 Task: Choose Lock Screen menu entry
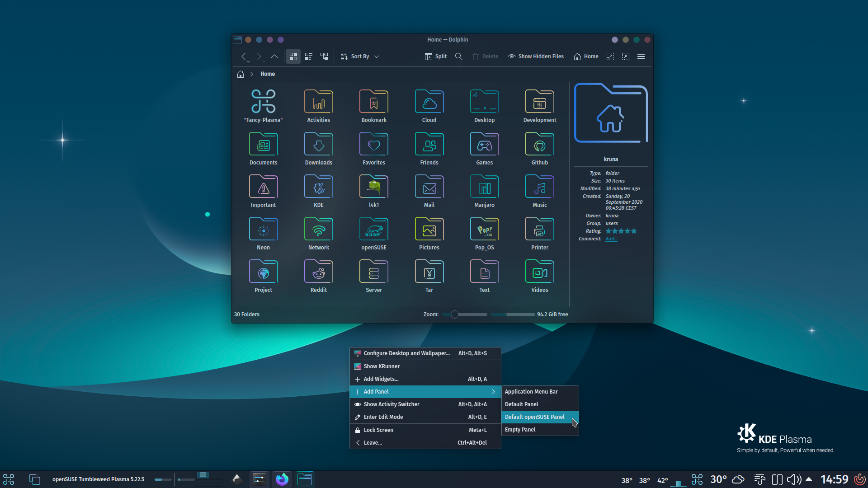click(x=425, y=430)
